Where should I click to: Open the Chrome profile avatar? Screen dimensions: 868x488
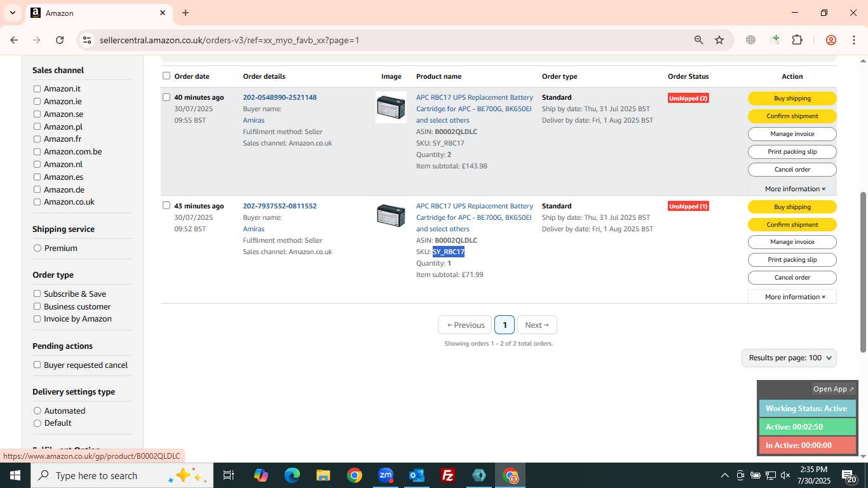tap(831, 40)
